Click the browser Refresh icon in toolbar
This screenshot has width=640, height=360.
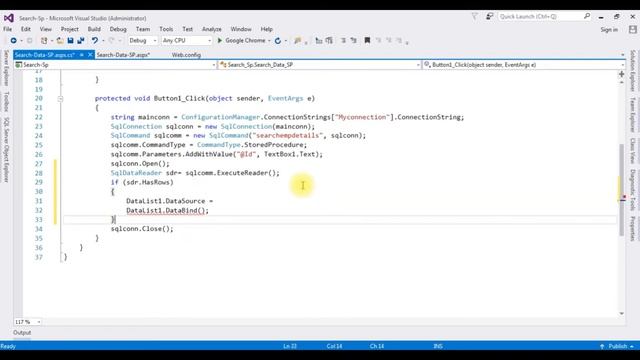pyautogui.click(x=278, y=40)
